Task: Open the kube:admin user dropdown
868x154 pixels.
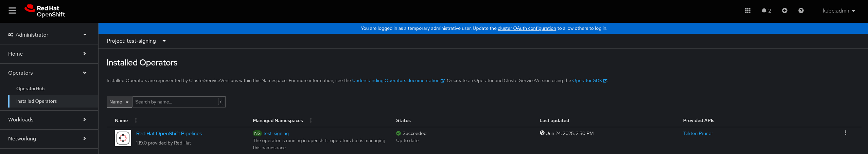Action: coord(838,11)
